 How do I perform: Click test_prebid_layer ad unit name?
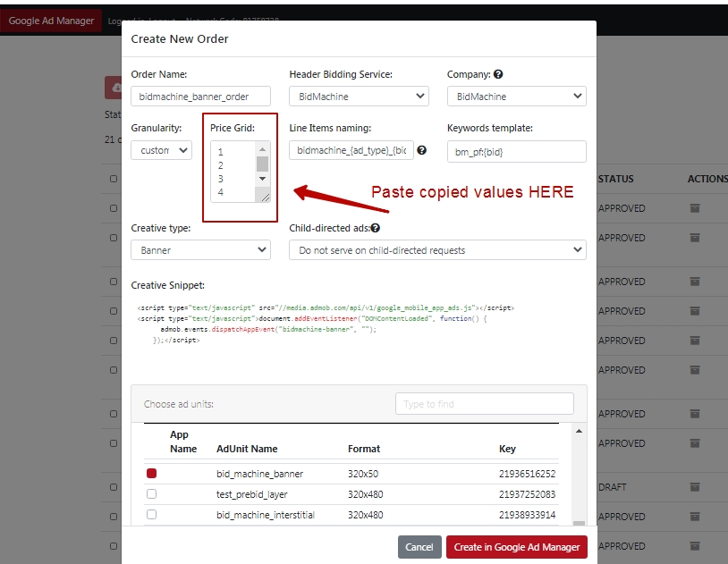click(x=251, y=494)
